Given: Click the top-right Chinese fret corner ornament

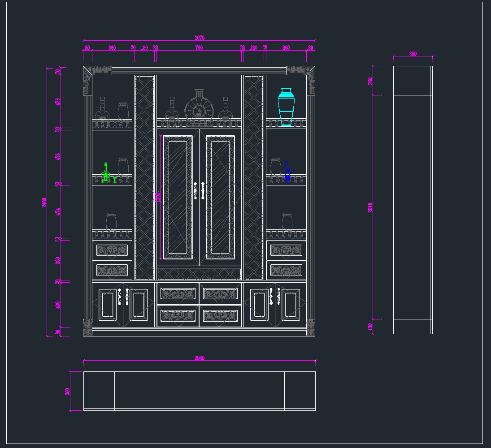Looking at the screenshot, I should coord(301,70).
